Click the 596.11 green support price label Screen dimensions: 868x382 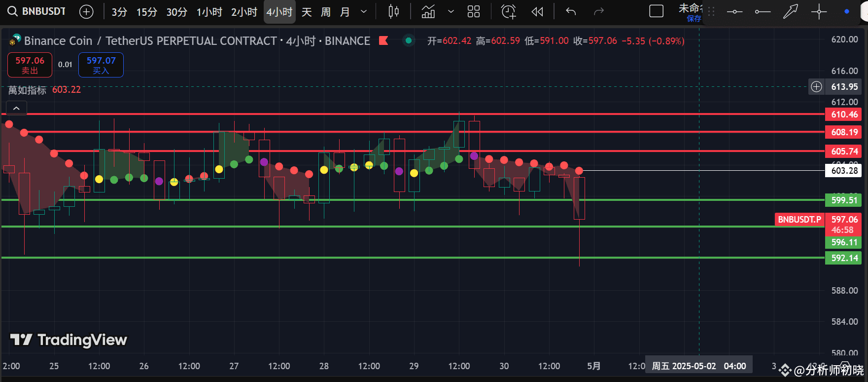pos(843,242)
